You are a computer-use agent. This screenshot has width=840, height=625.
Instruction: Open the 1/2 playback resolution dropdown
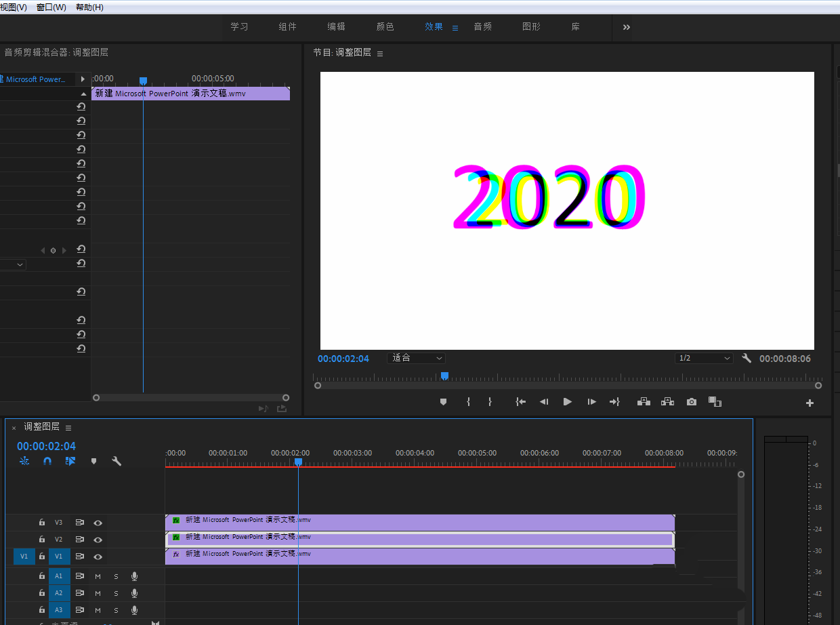click(704, 358)
